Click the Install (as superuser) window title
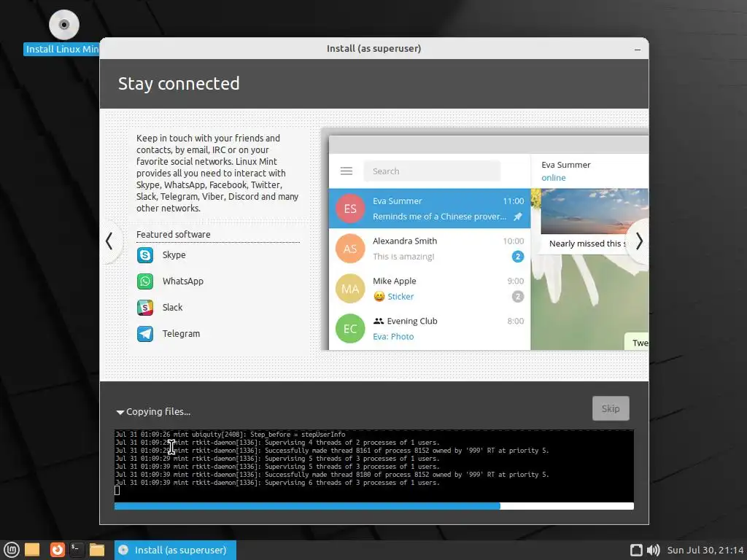Screen dimensions: 747x560 [x=374, y=49]
